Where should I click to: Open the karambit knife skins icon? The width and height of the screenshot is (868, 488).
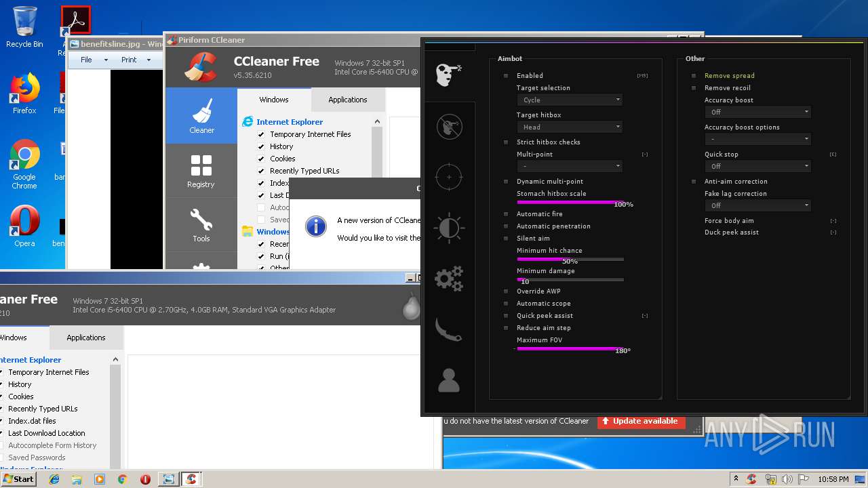pos(448,329)
